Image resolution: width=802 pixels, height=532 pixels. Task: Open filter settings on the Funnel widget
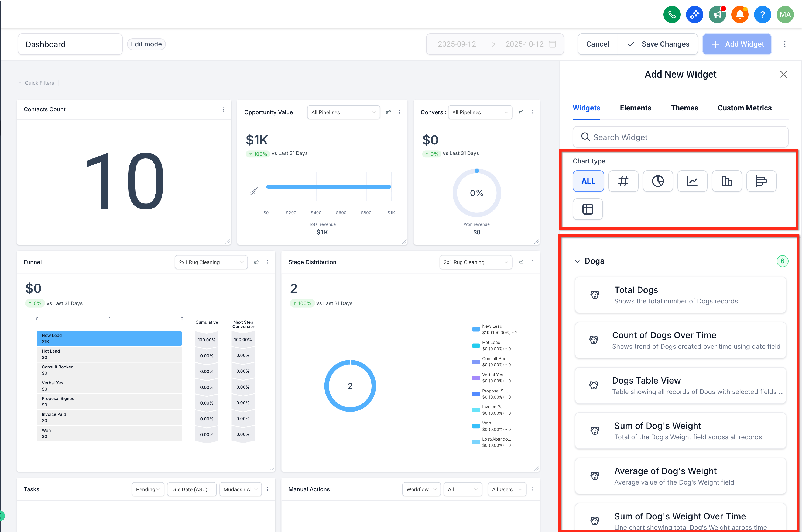point(256,262)
